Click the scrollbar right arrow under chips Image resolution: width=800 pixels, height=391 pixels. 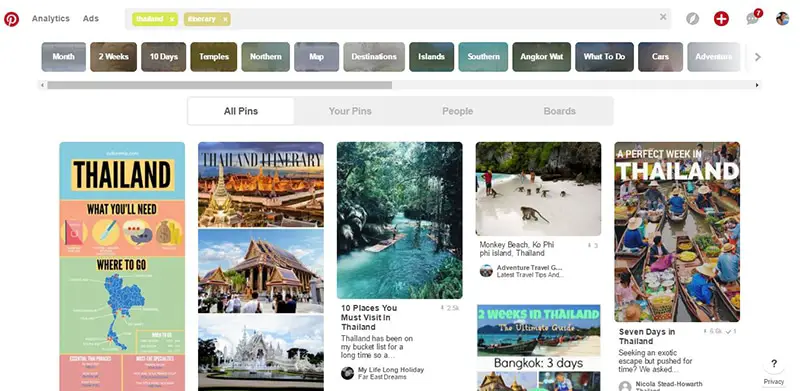click(x=757, y=85)
